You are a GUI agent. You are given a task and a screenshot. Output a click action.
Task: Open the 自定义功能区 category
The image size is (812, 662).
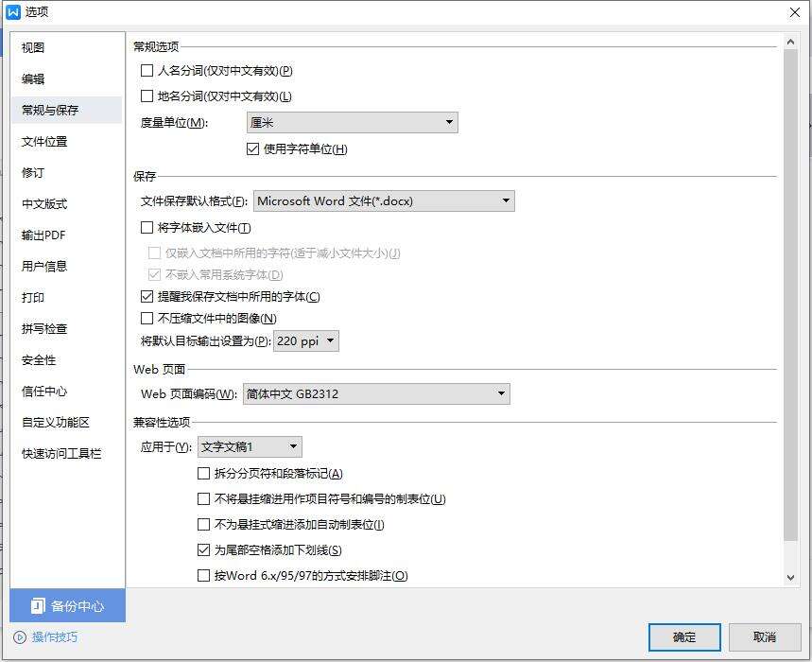66,422
